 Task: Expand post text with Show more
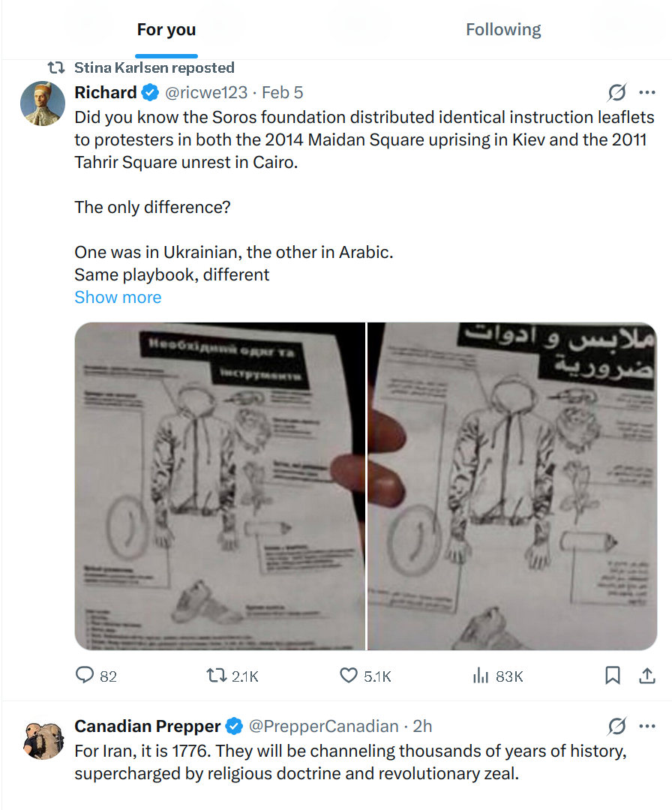pos(118,297)
